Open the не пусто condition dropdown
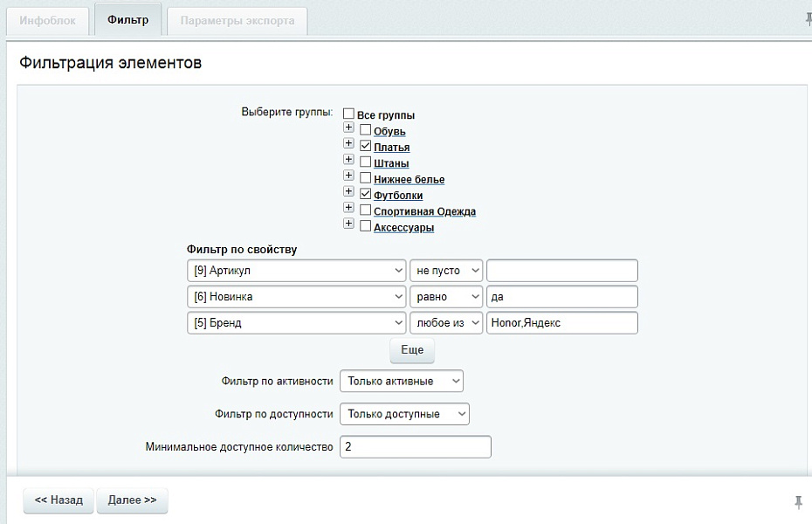This screenshot has width=812, height=524. (445, 270)
